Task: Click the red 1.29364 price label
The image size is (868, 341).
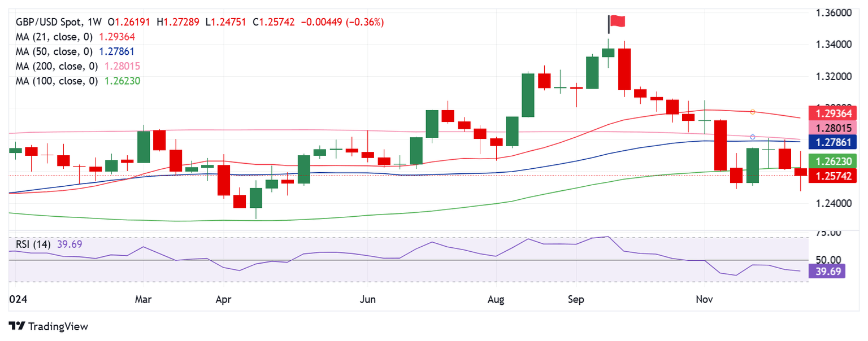Action: 833,112
